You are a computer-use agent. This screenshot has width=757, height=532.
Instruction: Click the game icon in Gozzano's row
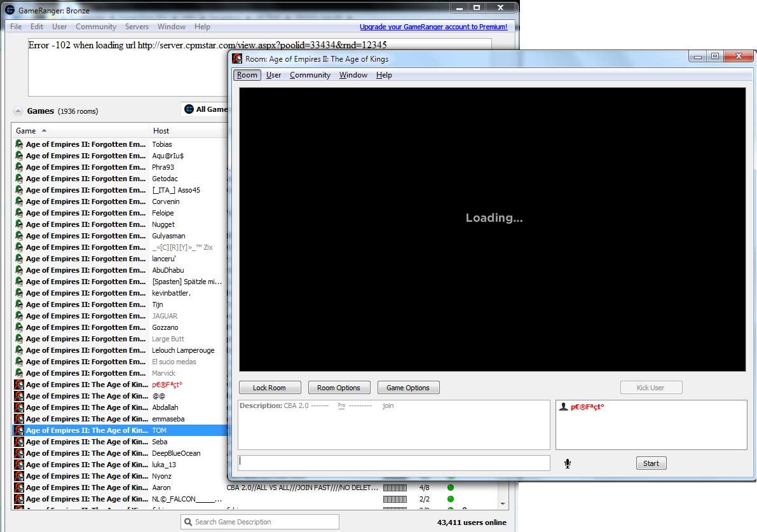click(x=19, y=327)
